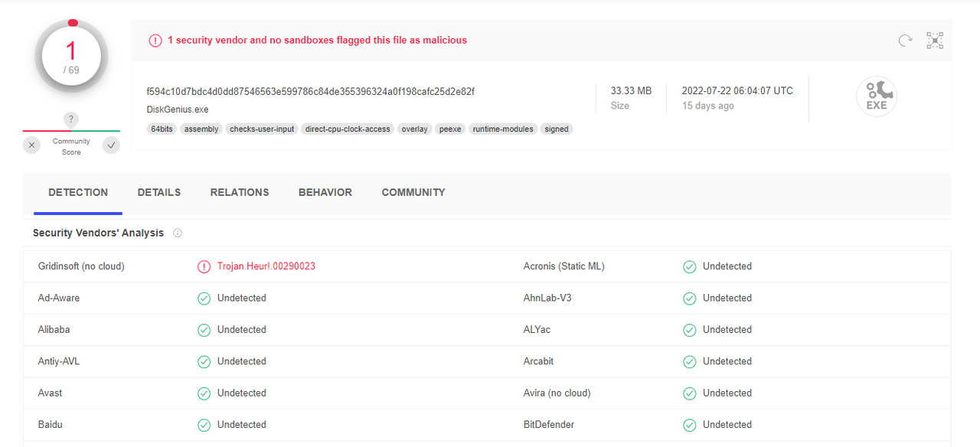
Task: Click the AhnLab-V3 vendor name
Action: pyautogui.click(x=547, y=299)
